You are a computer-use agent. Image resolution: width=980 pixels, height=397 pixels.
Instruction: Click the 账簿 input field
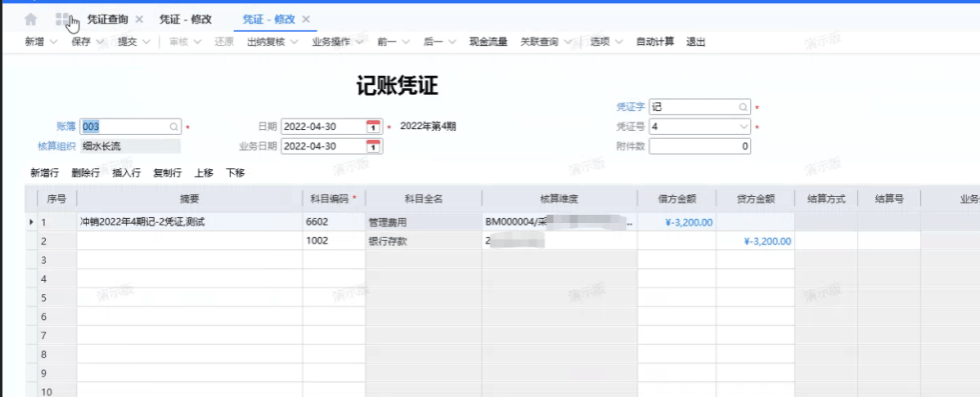131,126
